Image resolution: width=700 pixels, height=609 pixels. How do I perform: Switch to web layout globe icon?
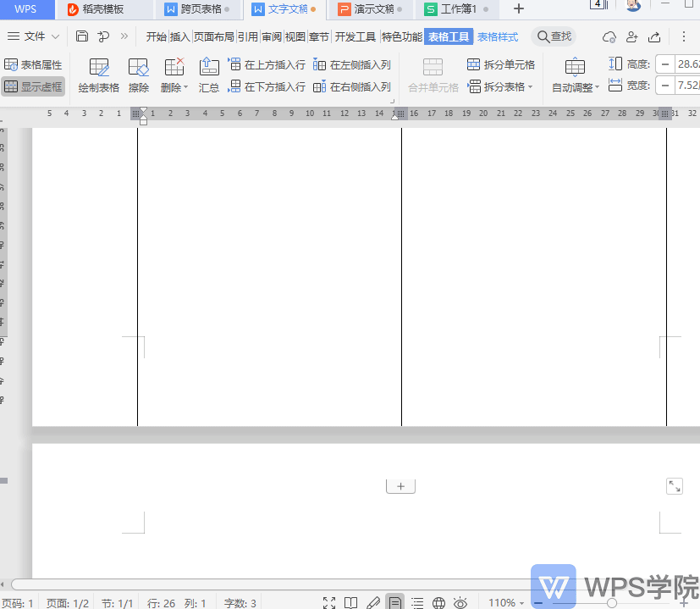[x=438, y=603]
